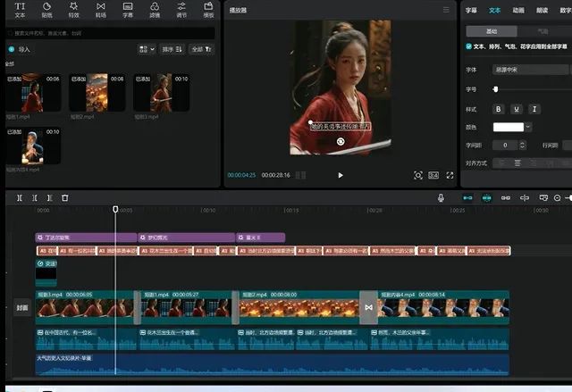Uncheck apply-to-all-subtitles checkbox
The width and height of the screenshot is (572, 392).
[x=468, y=46]
